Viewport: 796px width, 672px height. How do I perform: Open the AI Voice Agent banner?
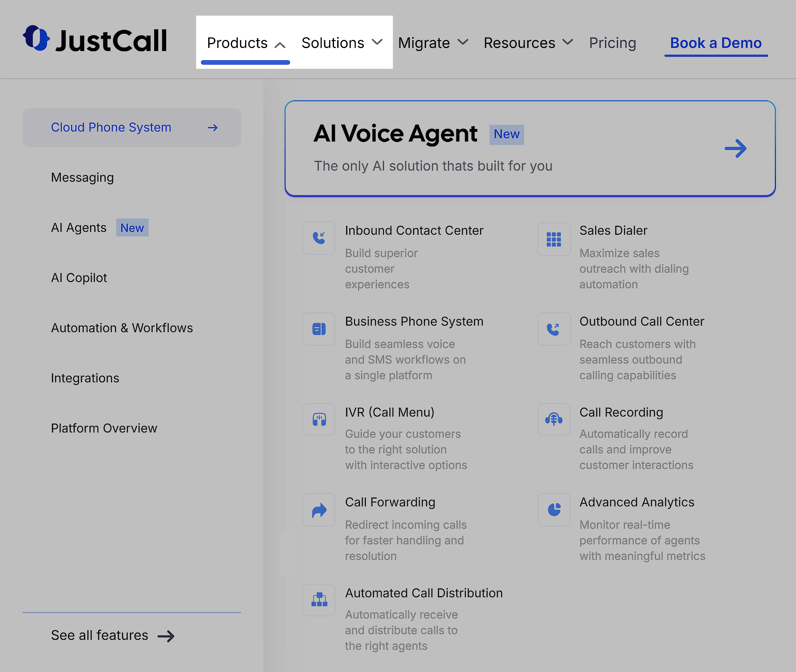click(x=529, y=148)
